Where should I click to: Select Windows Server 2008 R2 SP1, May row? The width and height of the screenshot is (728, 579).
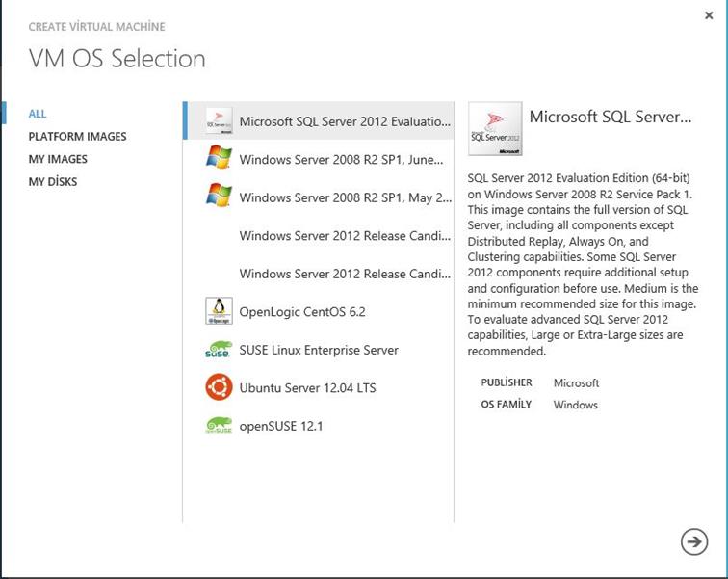pyautogui.click(x=320, y=197)
